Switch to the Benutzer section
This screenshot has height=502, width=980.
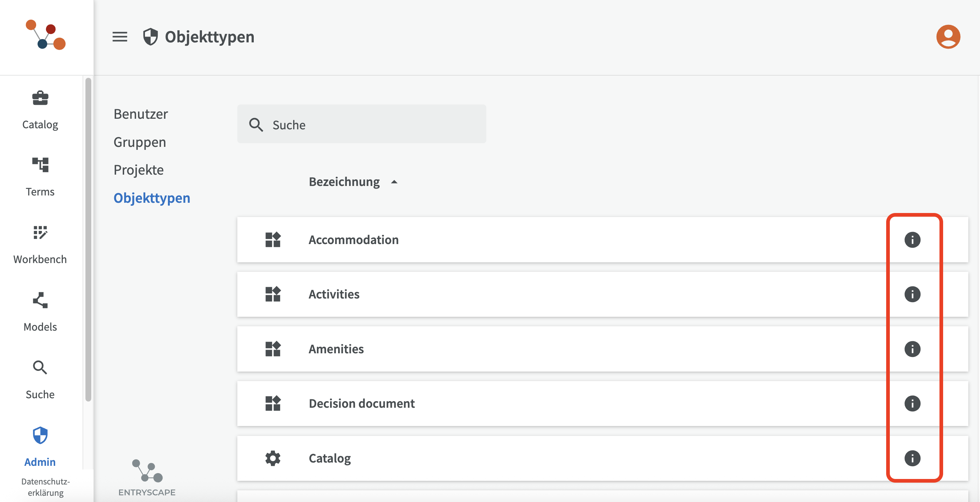tap(140, 114)
